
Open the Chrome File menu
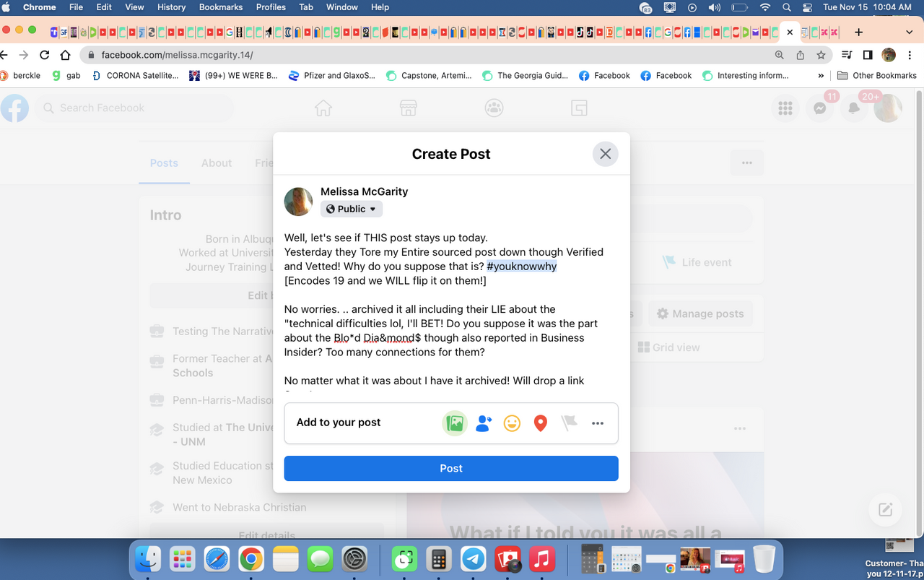coord(76,7)
